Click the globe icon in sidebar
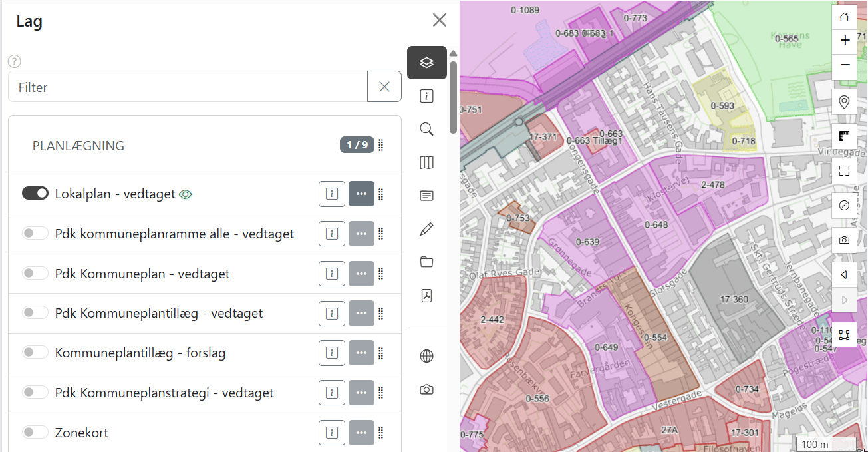Image resolution: width=868 pixels, height=452 pixels. point(426,356)
